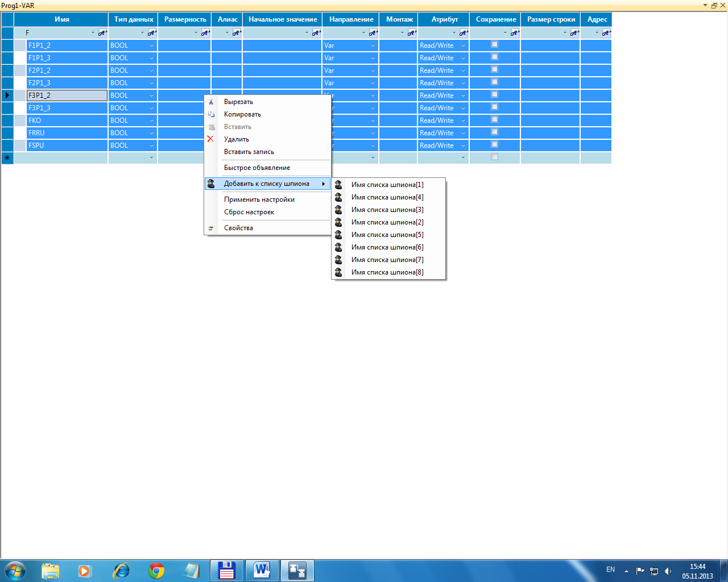Toggle Сохранение checkbox for F3P1_2
Screen dimensions: 728x582
coord(494,94)
